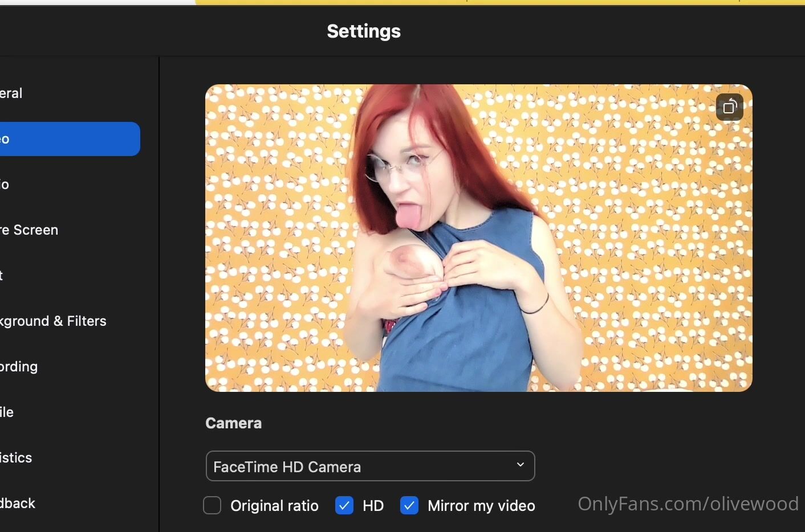Open the FaceTime HD Camera dropdown
Image resolution: width=805 pixels, height=532 pixels.
(369, 466)
